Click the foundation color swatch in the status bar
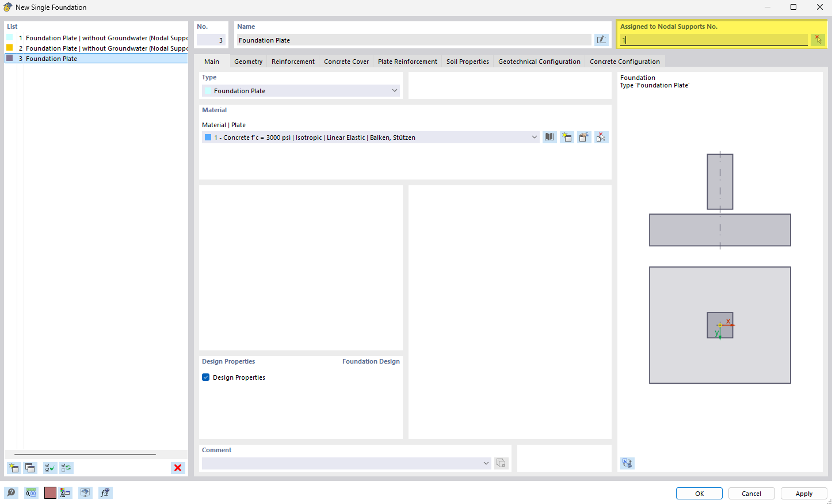The height and width of the screenshot is (504, 832). 50,492
